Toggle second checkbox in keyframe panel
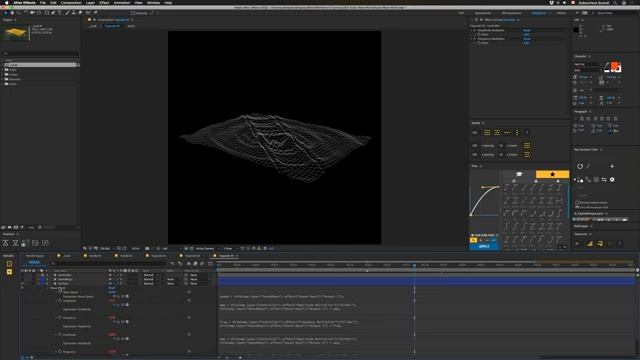This screenshot has width=640, height=360. [577, 207]
